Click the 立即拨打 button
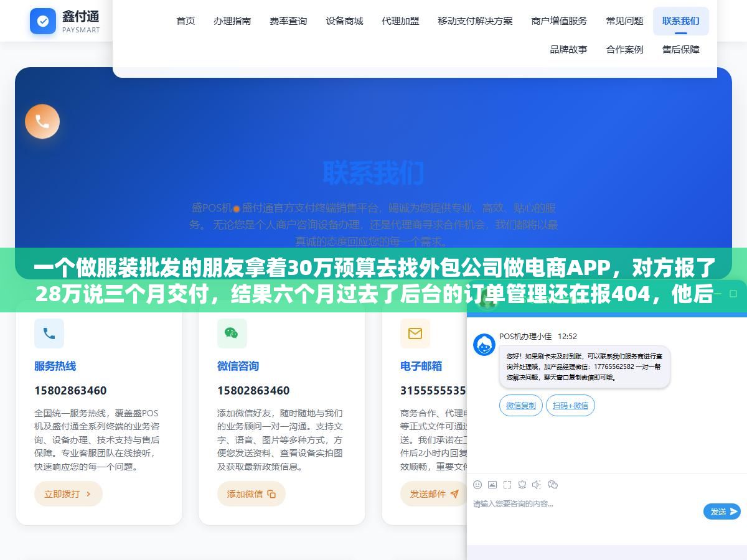 [68, 494]
